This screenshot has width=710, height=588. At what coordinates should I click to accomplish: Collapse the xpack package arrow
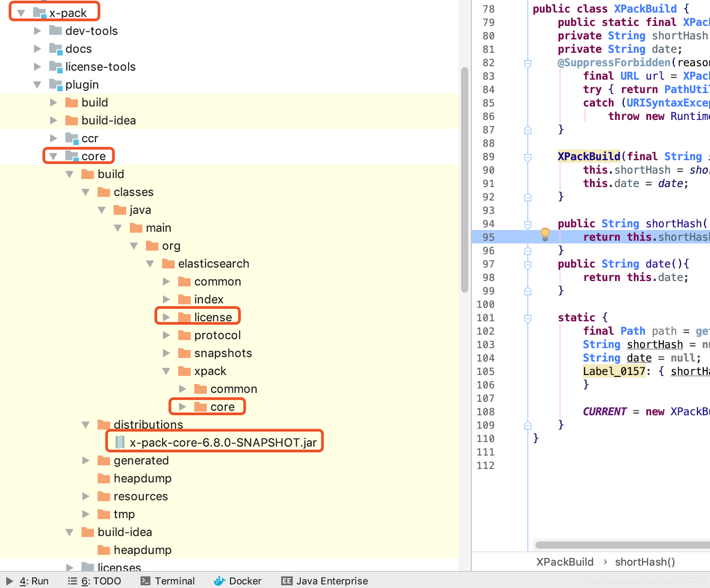pyautogui.click(x=166, y=371)
